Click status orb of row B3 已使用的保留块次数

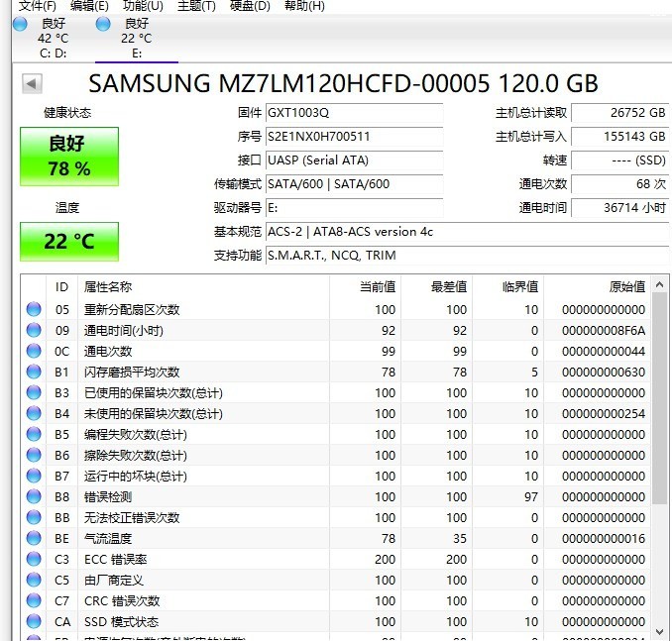(34, 392)
